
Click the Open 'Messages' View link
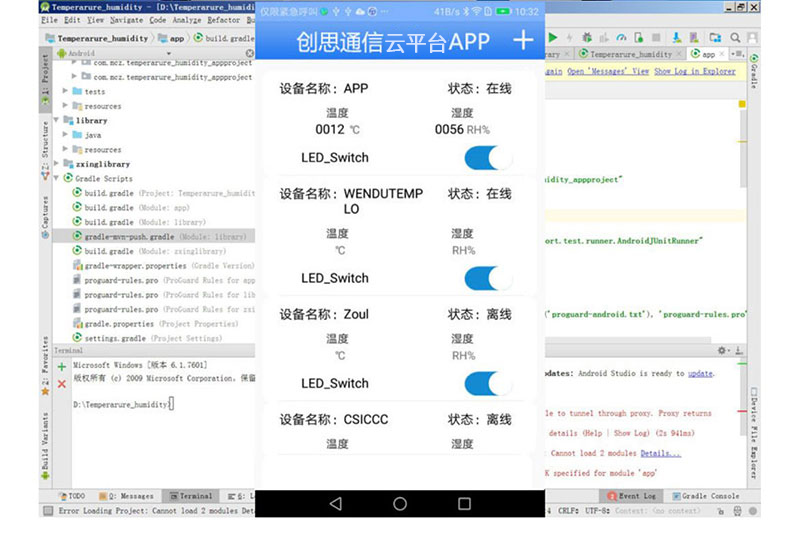pyautogui.click(x=608, y=71)
